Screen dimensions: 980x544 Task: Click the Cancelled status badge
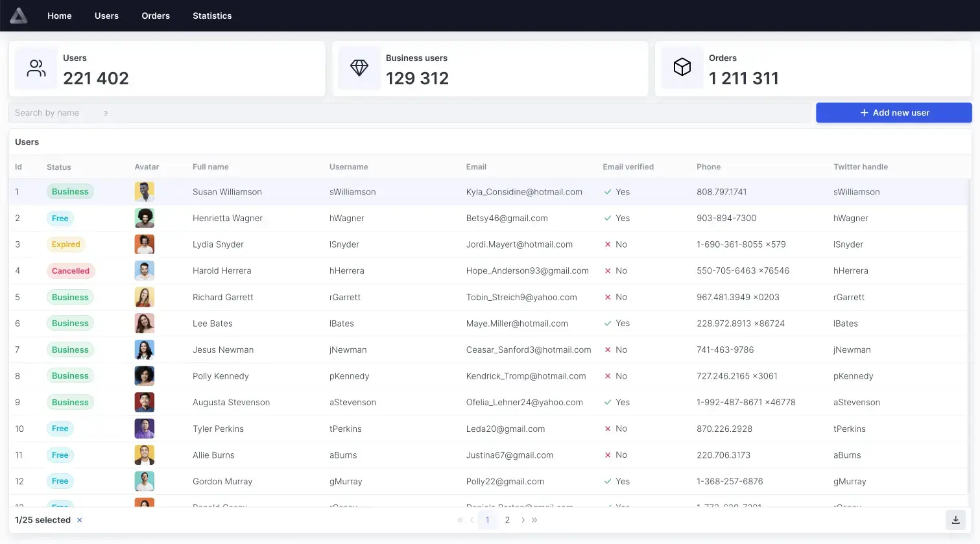coord(71,271)
